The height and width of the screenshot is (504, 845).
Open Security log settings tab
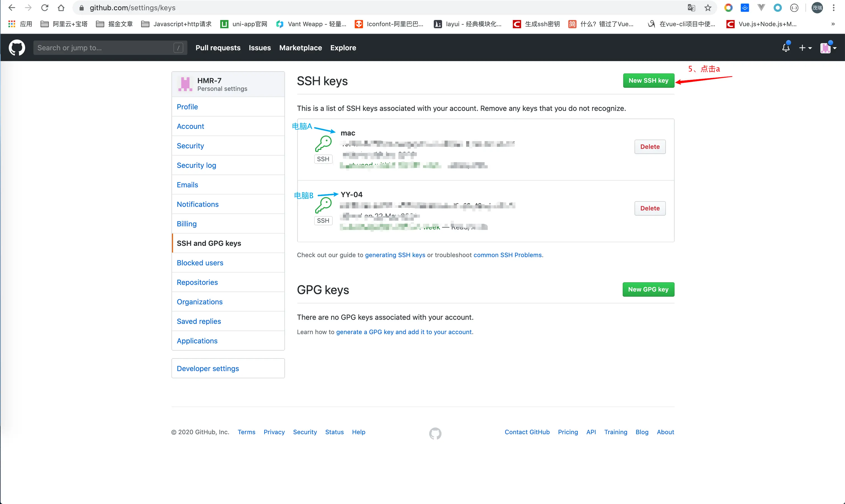tap(196, 165)
